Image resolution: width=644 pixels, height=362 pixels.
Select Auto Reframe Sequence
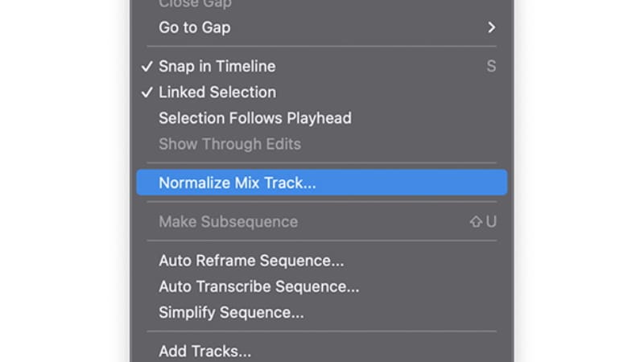pos(251,261)
